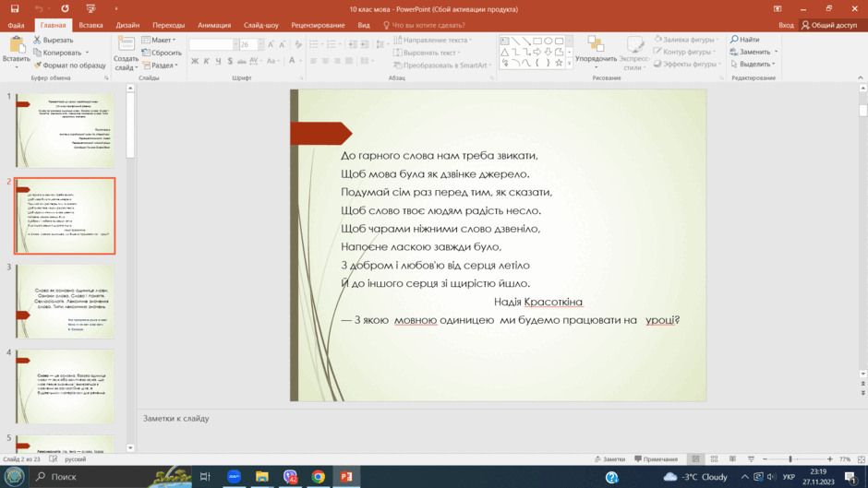868x488 pixels.
Task: Click the Save icon in title bar
Action: (x=15, y=9)
